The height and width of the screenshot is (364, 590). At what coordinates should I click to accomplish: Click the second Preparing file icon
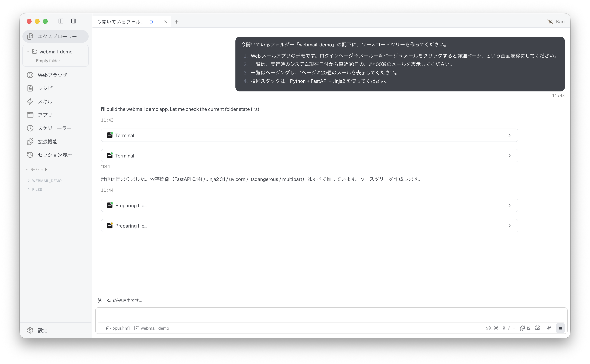110,225
